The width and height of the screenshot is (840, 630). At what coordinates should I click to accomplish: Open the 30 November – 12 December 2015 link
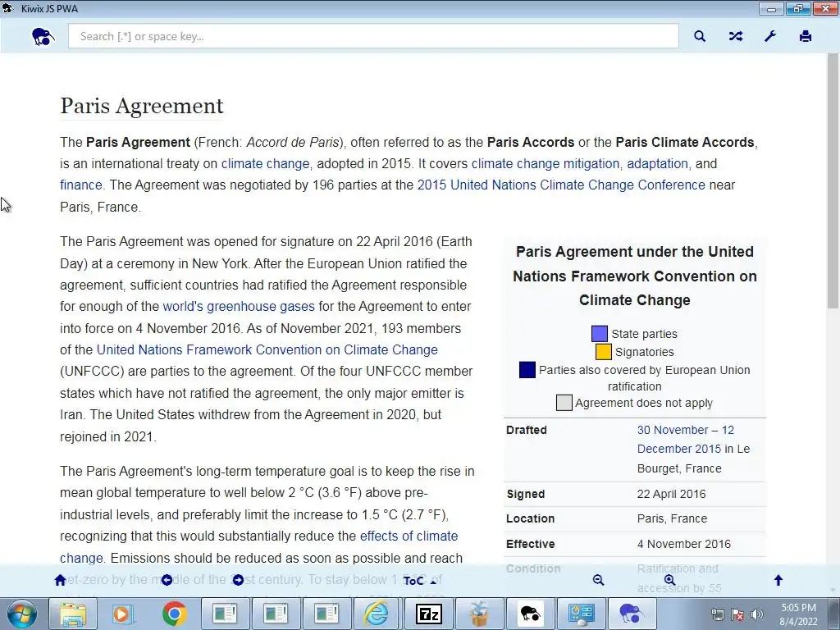coord(685,440)
